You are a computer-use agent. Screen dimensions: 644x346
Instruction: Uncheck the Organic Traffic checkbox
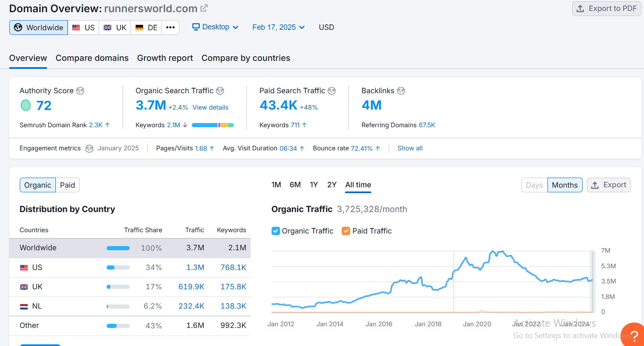(276, 231)
